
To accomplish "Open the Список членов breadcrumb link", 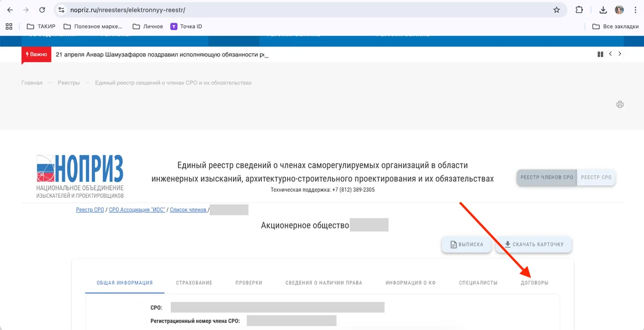I will point(188,210).
